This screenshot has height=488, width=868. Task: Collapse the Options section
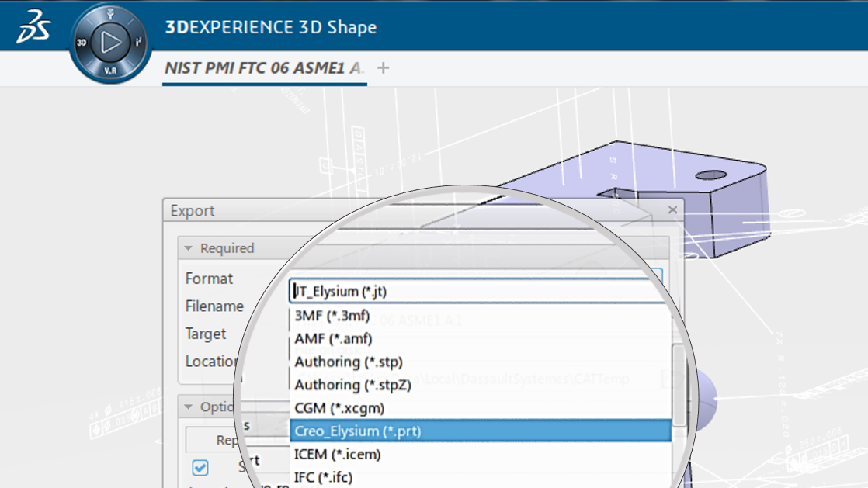(189, 407)
